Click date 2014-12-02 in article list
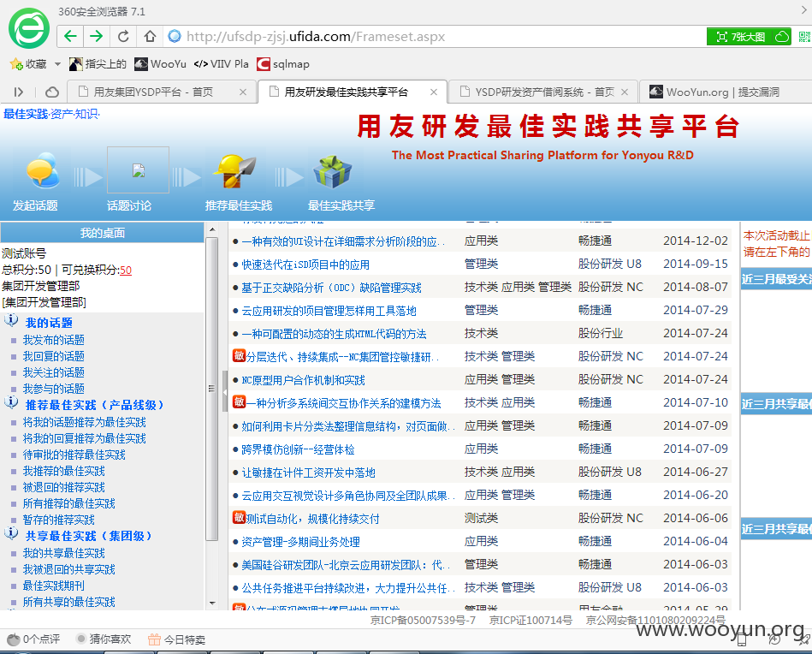The width and height of the screenshot is (812, 654). (696, 241)
